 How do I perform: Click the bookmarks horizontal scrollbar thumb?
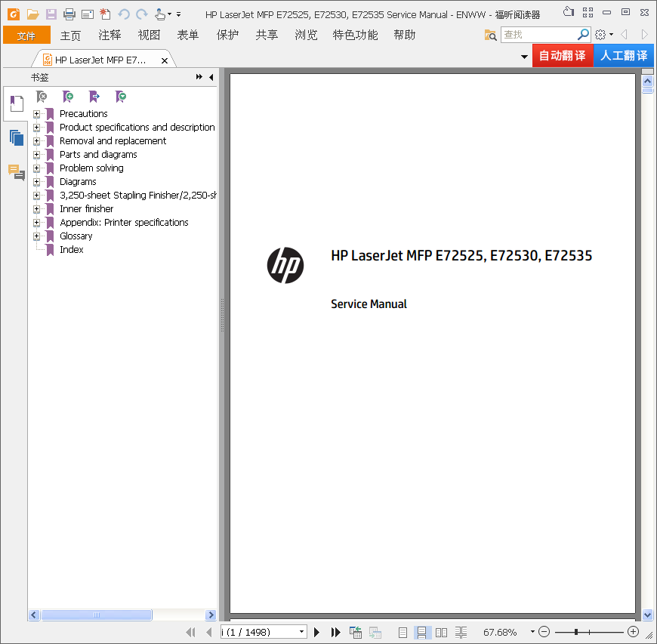point(97,615)
